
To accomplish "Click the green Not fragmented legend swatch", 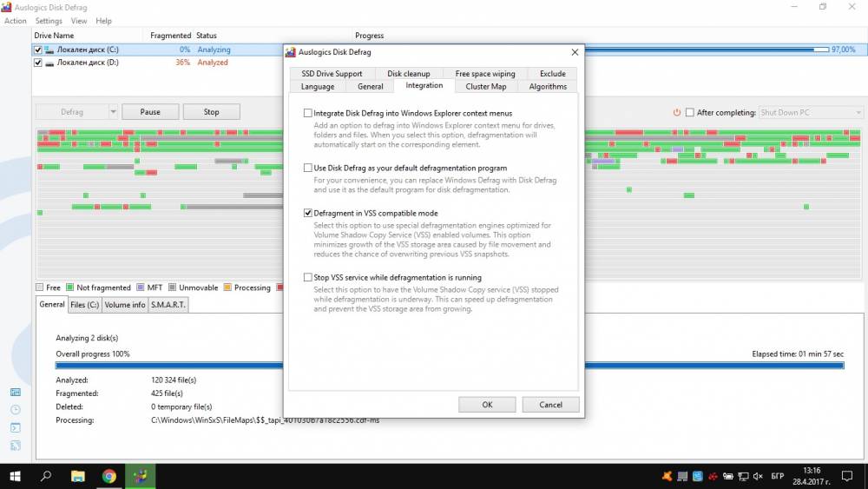I will tap(69, 287).
